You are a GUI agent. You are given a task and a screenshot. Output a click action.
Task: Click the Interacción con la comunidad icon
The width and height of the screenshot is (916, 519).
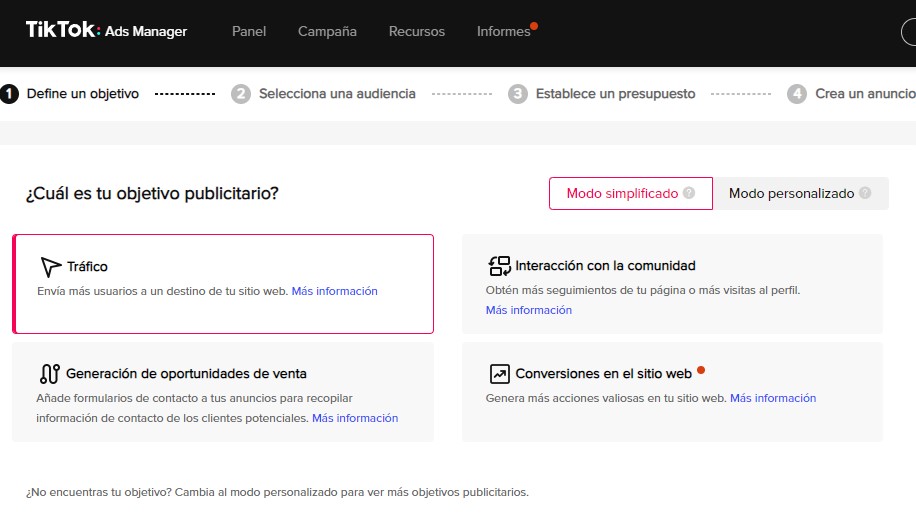(x=499, y=266)
